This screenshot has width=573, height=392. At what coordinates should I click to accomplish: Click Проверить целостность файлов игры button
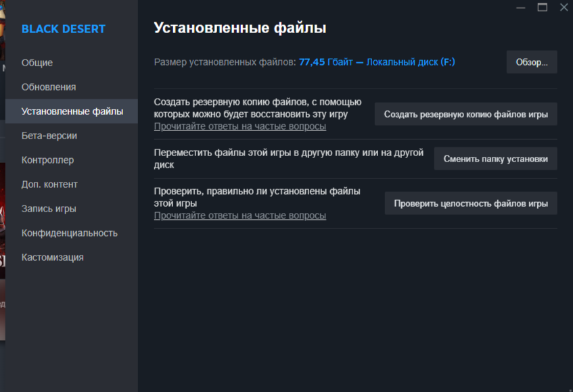[x=471, y=203]
